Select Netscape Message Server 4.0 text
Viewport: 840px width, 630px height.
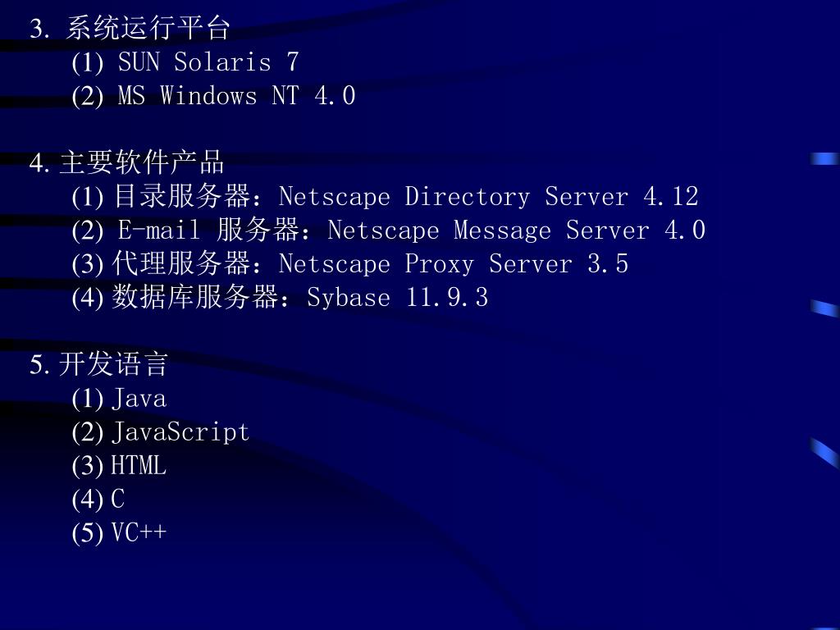pyautogui.click(x=517, y=231)
